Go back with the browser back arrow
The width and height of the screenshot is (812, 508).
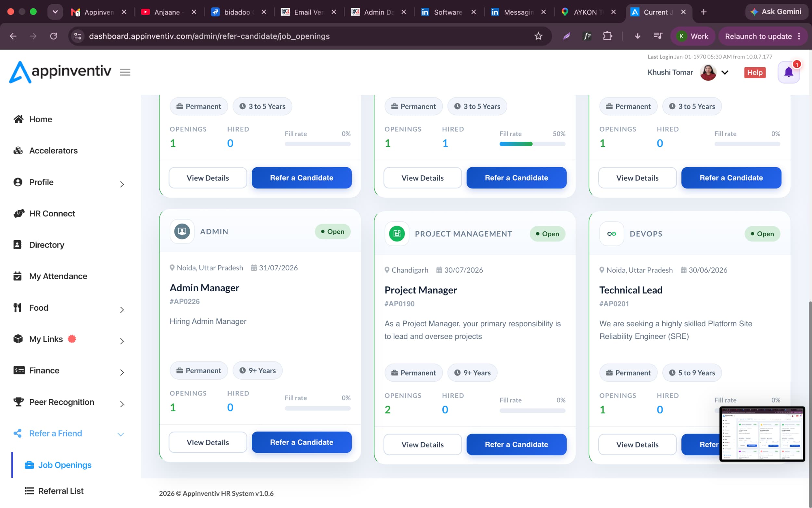(x=13, y=36)
